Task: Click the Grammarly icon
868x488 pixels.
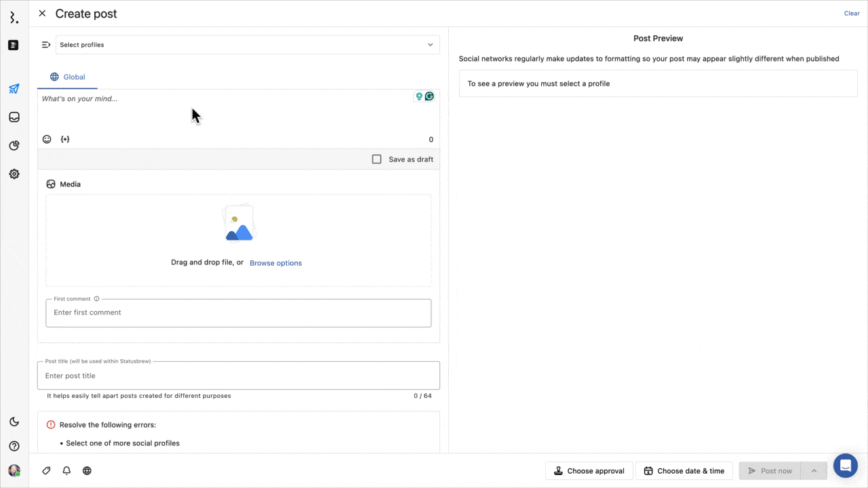Action: pos(429,97)
